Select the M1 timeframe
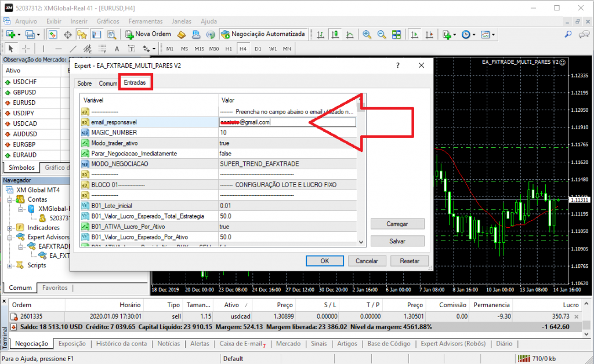Screen dimensions: 594x364 click(x=170, y=49)
